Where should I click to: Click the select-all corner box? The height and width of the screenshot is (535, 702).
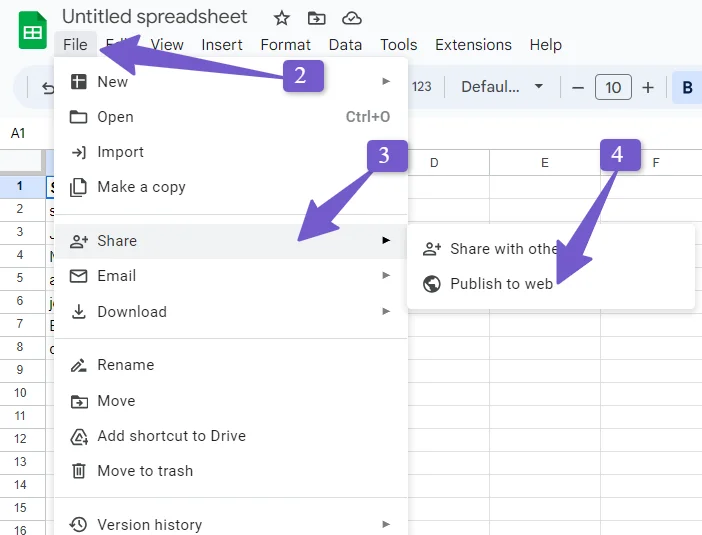[x=21, y=162]
